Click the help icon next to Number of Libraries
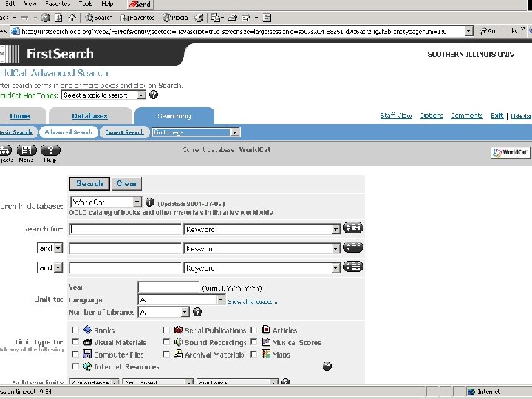 pyautogui.click(x=197, y=312)
